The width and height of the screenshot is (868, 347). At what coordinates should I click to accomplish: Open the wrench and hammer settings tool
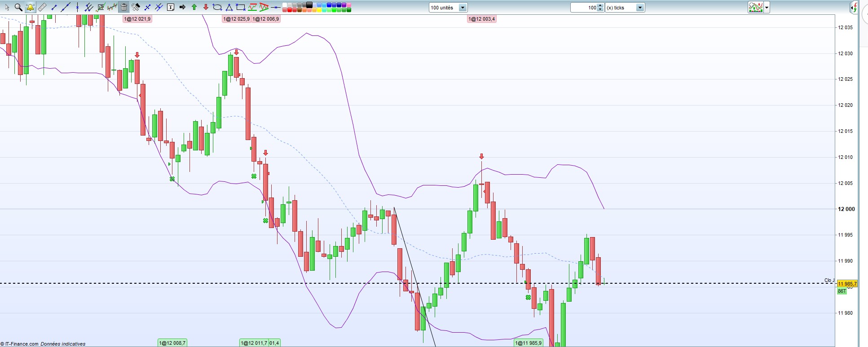(136, 7)
